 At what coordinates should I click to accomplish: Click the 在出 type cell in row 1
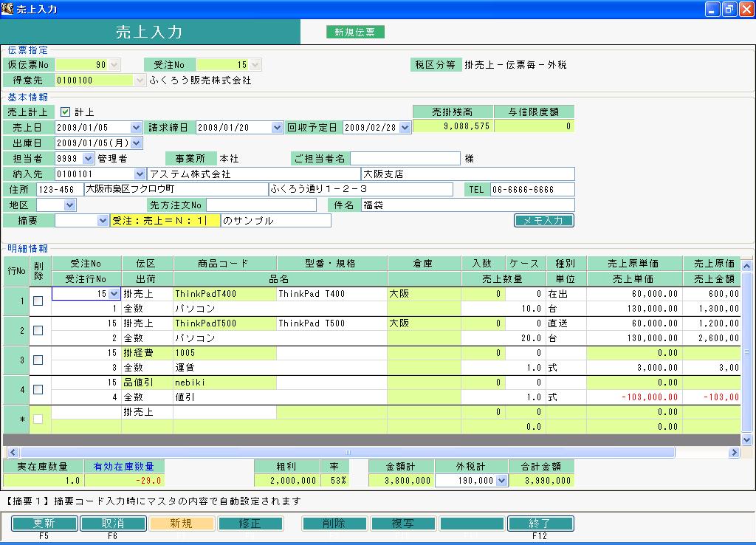tap(566, 294)
